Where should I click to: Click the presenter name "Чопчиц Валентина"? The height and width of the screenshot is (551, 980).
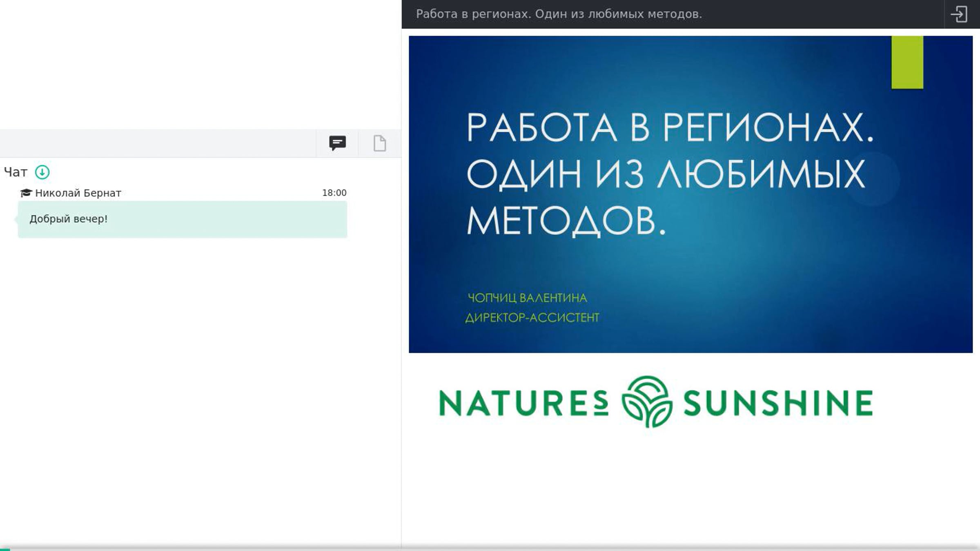[x=527, y=298]
